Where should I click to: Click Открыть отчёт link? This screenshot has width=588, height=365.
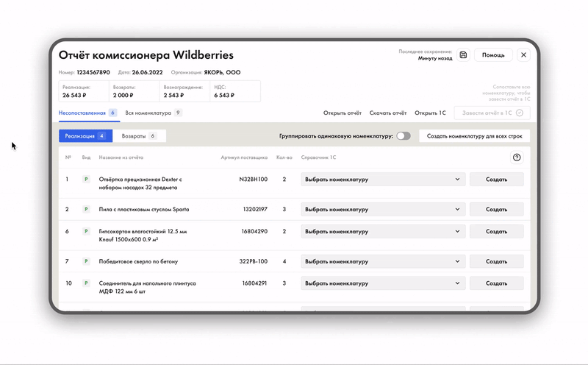click(343, 113)
